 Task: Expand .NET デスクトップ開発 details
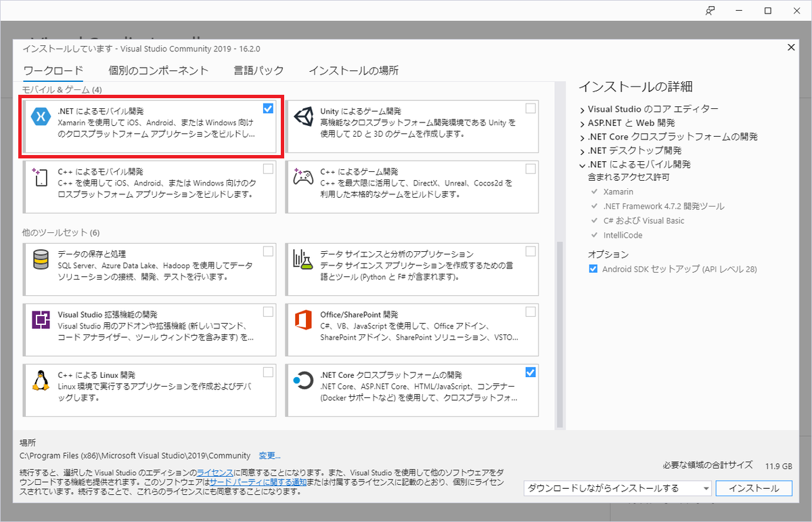point(582,151)
